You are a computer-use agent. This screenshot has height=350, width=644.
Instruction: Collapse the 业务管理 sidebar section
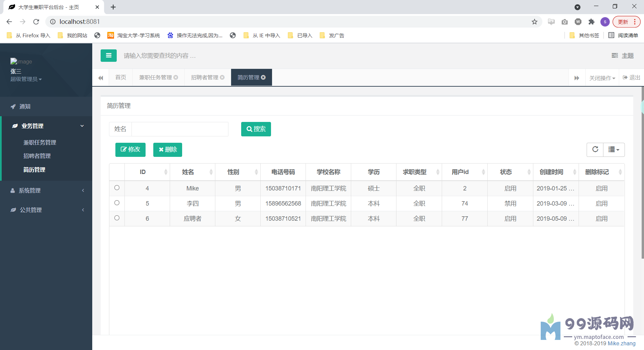coord(47,126)
